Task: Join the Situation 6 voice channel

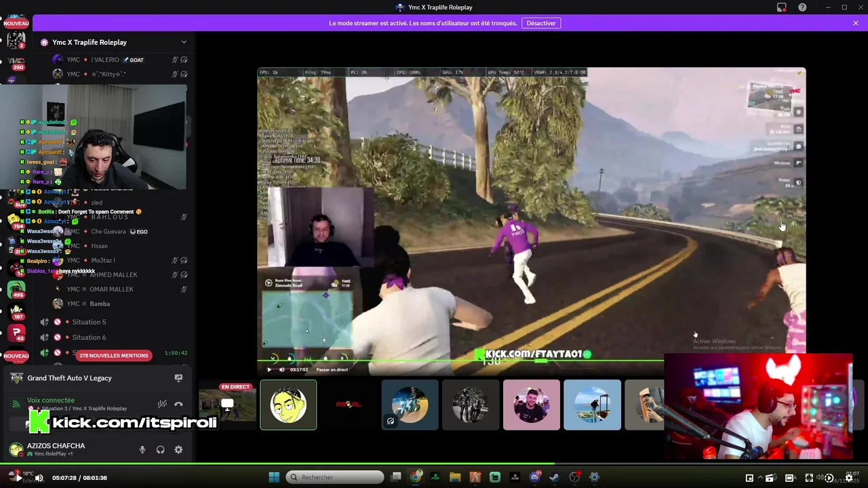Action: (x=114, y=337)
